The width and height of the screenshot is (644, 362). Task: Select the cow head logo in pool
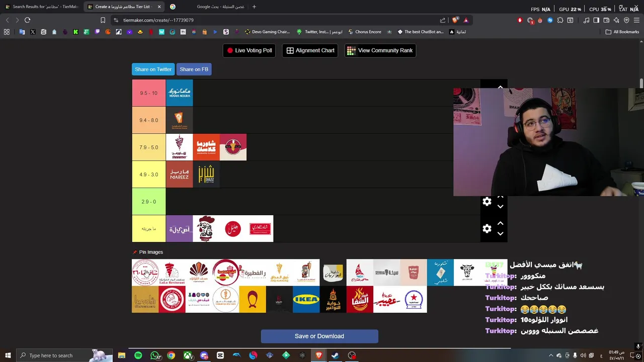pyautogui.click(x=467, y=273)
